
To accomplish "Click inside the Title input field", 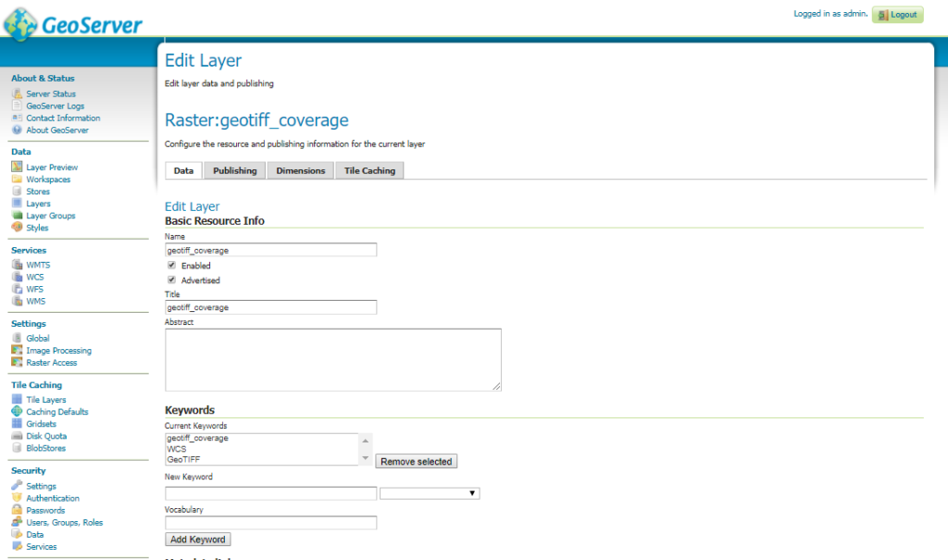I will [x=268, y=307].
